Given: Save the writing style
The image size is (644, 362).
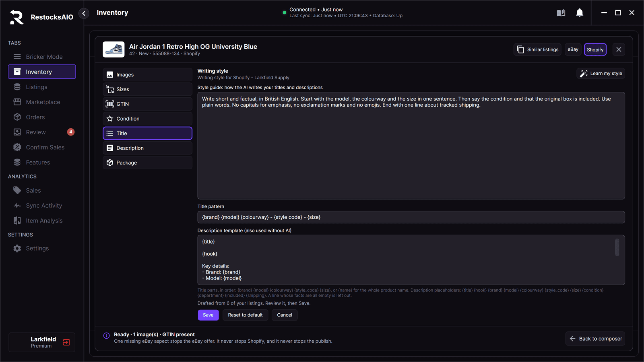Looking at the screenshot, I should 208,315.
